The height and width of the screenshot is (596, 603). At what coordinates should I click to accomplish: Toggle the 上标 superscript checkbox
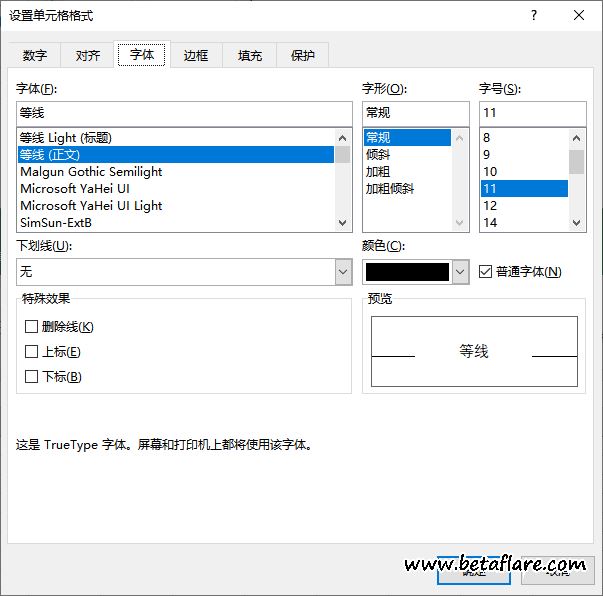(32, 352)
